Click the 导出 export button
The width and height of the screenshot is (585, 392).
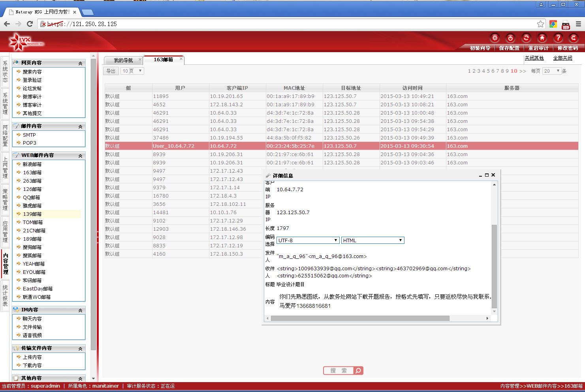coord(111,71)
